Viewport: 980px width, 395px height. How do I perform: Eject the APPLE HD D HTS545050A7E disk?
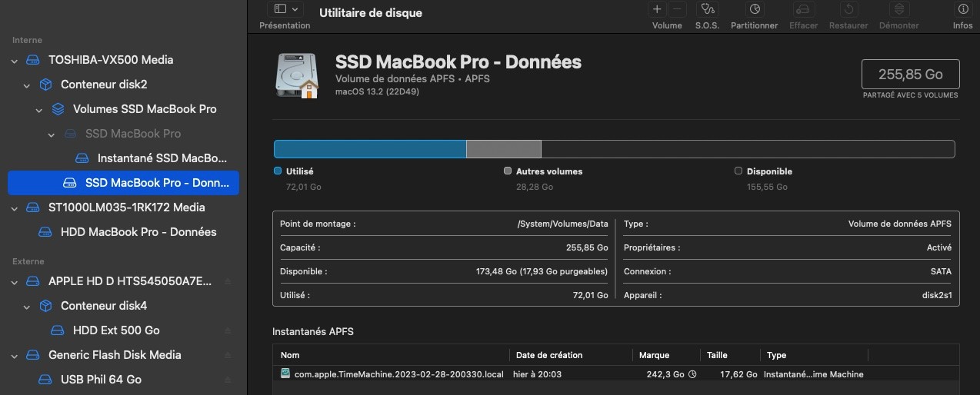228,281
